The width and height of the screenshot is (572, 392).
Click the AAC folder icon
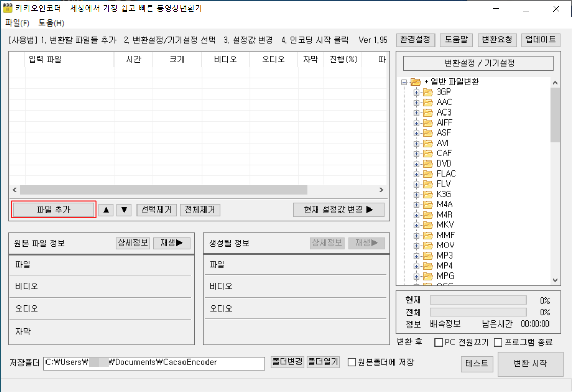point(428,102)
